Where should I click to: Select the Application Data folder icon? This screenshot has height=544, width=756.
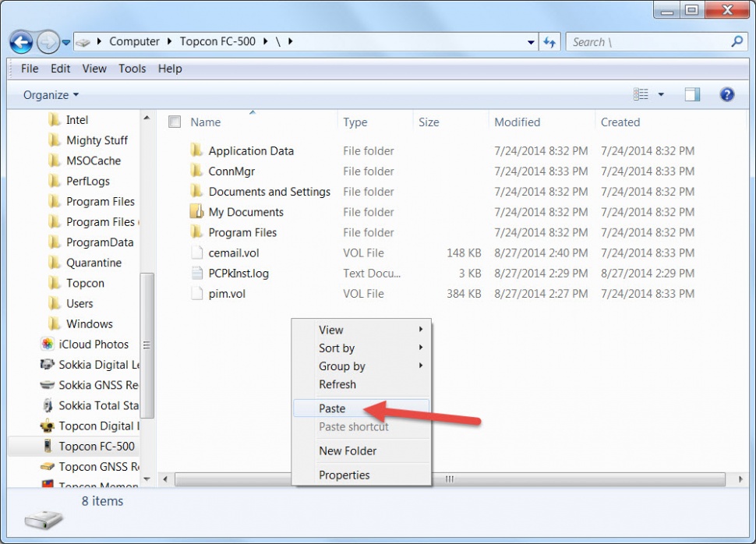(x=196, y=150)
